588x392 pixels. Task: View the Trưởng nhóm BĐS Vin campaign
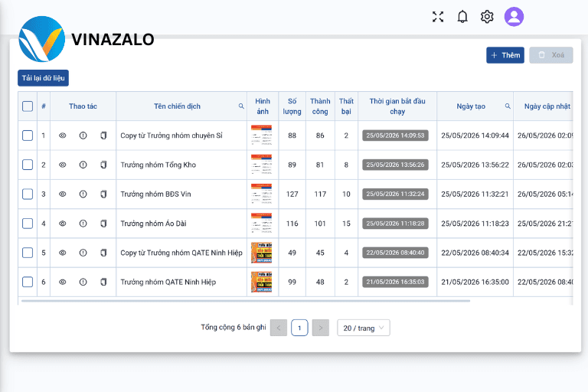click(x=63, y=194)
